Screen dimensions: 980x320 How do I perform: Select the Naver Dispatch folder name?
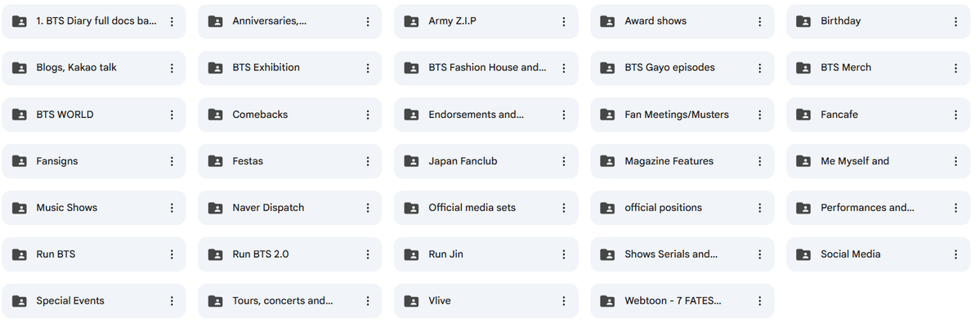pyautogui.click(x=268, y=208)
